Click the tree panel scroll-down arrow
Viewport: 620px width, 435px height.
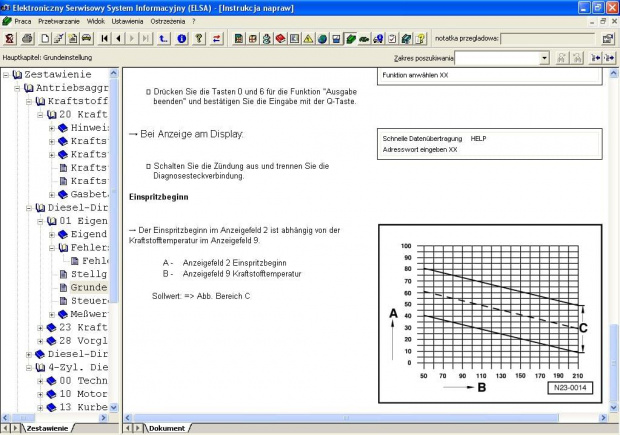tap(113, 407)
